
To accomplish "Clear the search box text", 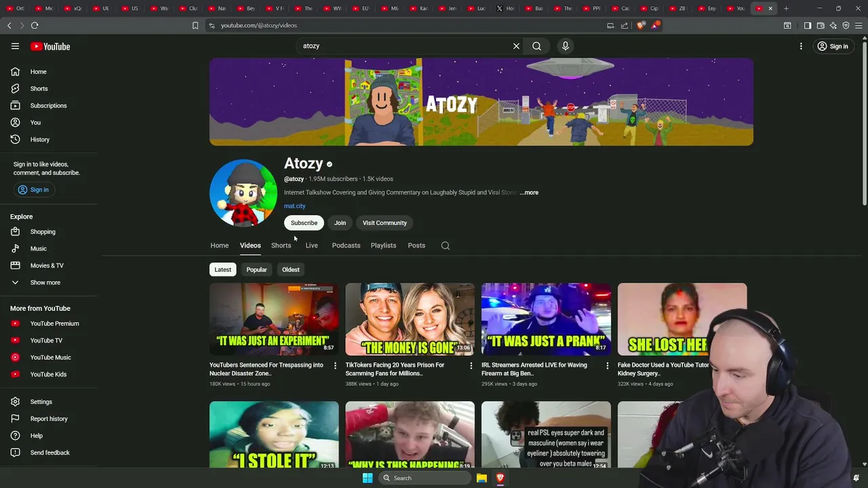I will [516, 46].
